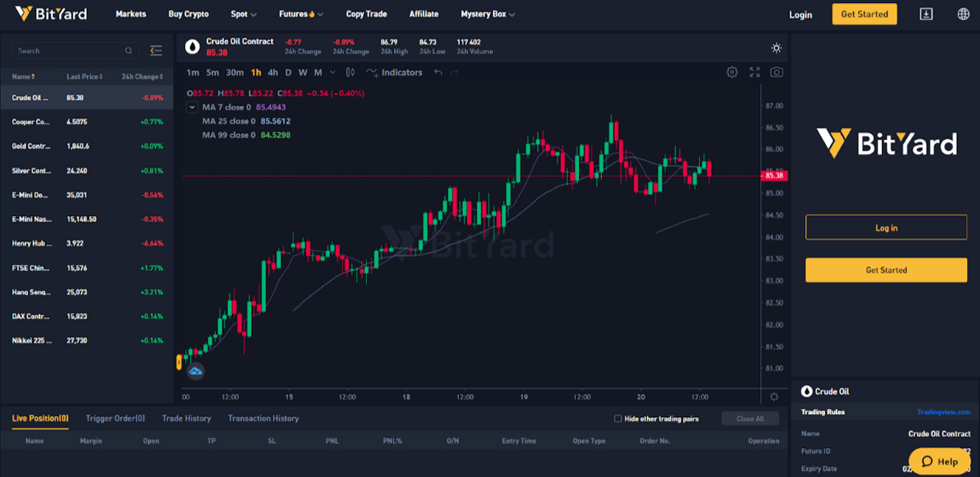The width and height of the screenshot is (980, 477).
Task: Click the Log in button
Action: click(x=886, y=227)
